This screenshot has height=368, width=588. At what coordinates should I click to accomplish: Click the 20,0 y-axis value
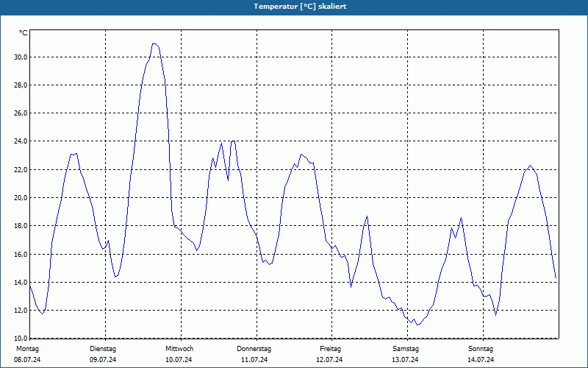[20, 197]
